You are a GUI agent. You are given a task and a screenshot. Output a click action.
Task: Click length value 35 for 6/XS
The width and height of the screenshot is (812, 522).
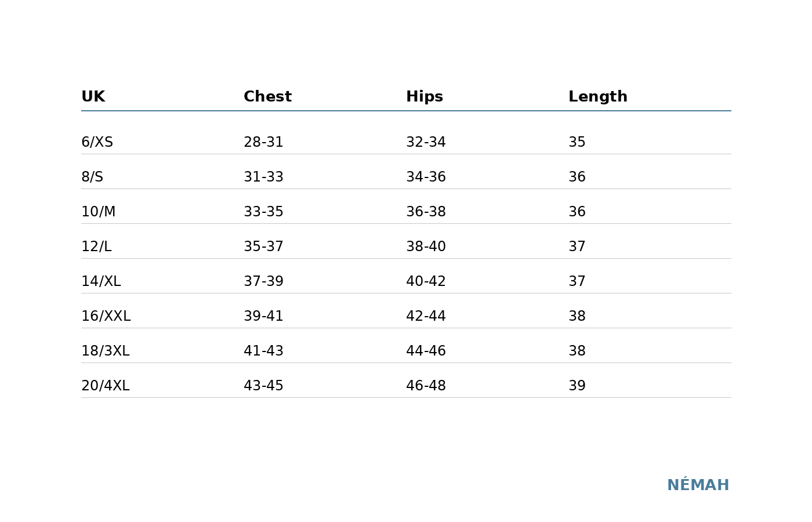point(577,142)
